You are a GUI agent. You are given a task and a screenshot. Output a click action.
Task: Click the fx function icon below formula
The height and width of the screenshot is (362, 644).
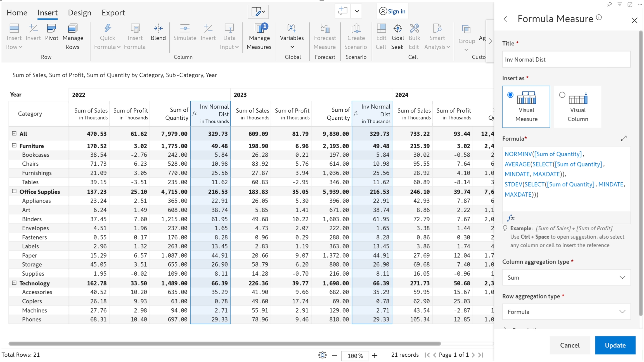511,218
